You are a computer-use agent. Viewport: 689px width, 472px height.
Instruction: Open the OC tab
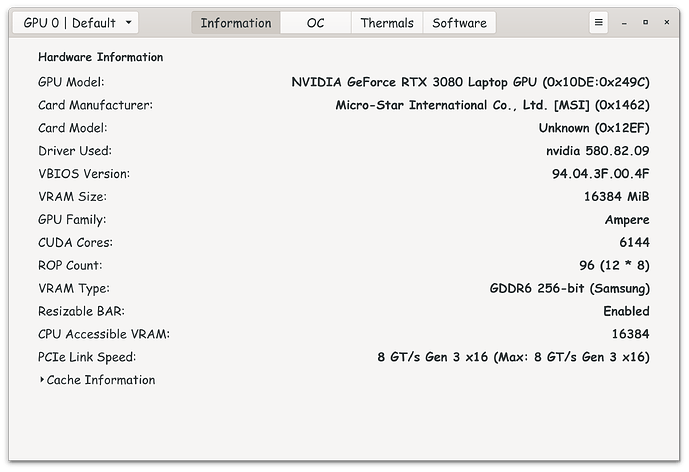(x=315, y=22)
